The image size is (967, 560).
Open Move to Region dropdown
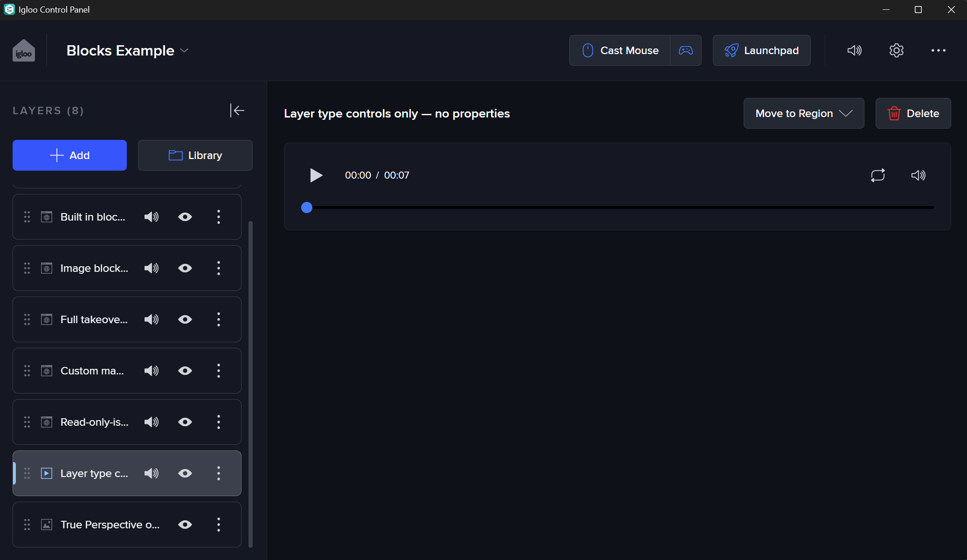point(803,113)
